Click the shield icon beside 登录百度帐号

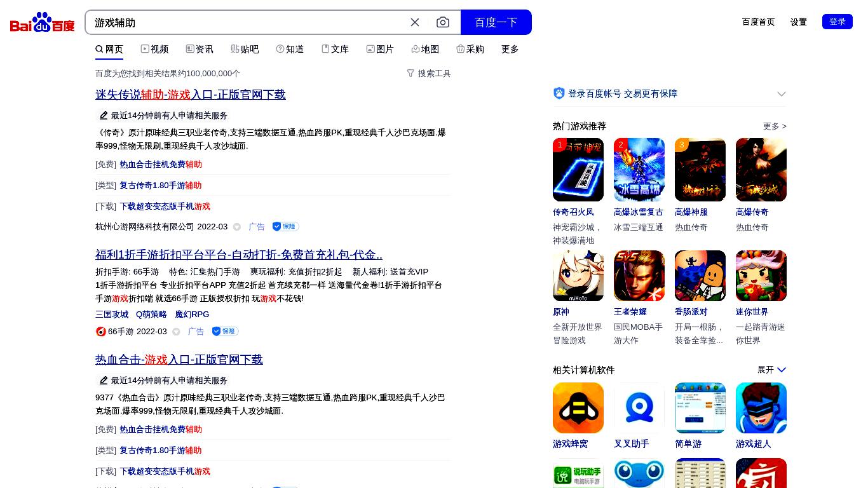[559, 93]
